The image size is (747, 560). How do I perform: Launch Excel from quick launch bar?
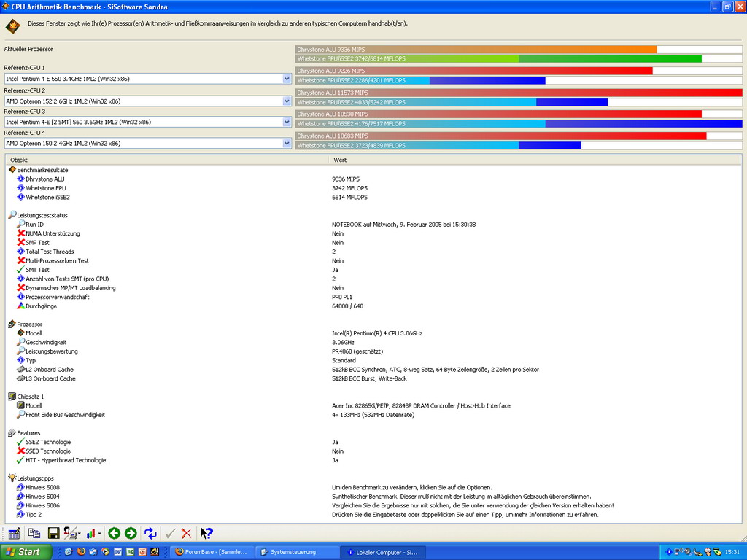[130, 551]
